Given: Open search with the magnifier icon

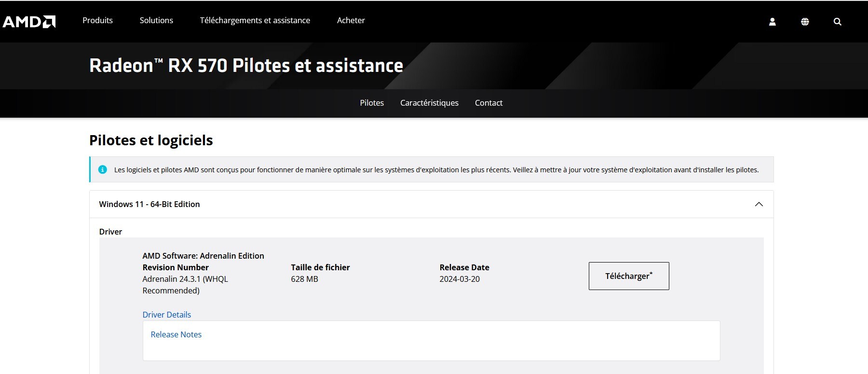Looking at the screenshot, I should pyautogui.click(x=838, y=22).
